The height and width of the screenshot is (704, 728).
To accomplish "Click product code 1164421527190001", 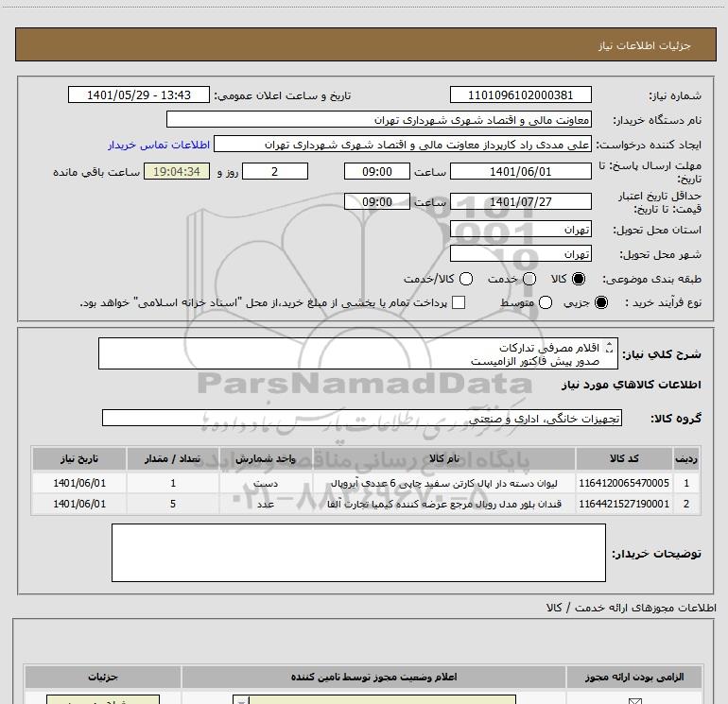I will tap(624, 504).
